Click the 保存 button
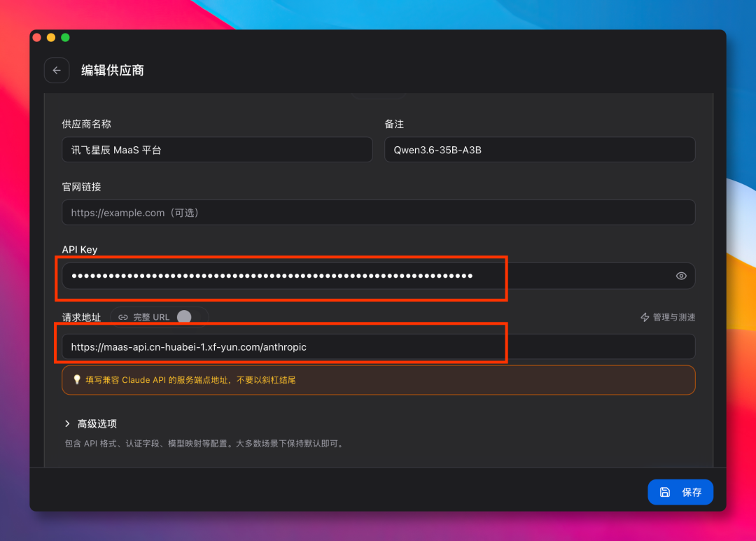The height and width of the screenshot is (541, 756). tap(680, 492)
